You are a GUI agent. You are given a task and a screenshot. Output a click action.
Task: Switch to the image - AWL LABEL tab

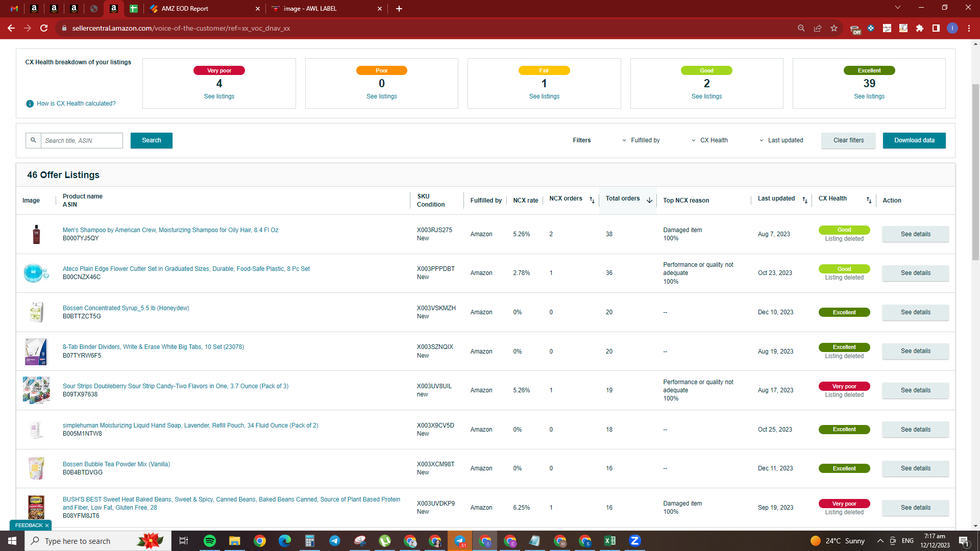tap(327, 9)
